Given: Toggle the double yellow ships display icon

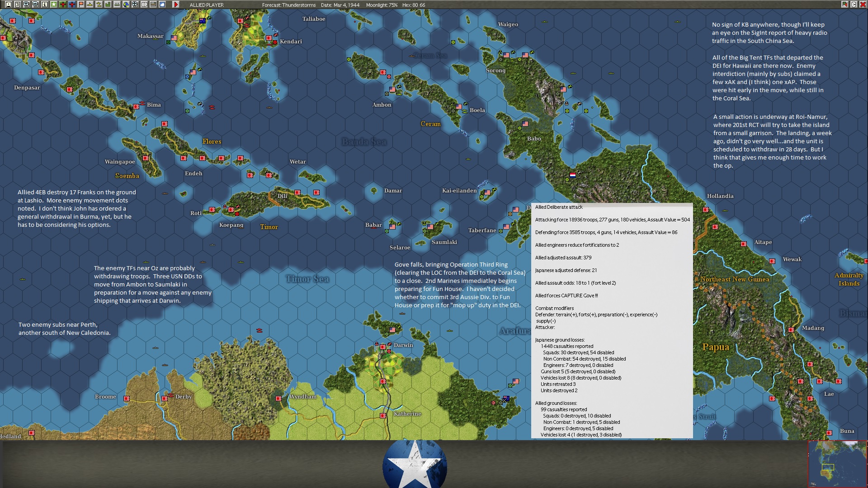Looking at the screenshot, I should pos(99,5).
